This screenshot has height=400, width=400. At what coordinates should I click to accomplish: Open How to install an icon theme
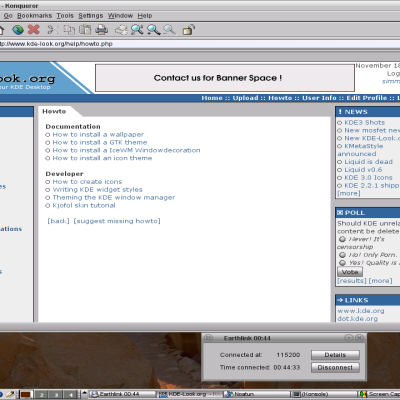click(102, 158)
